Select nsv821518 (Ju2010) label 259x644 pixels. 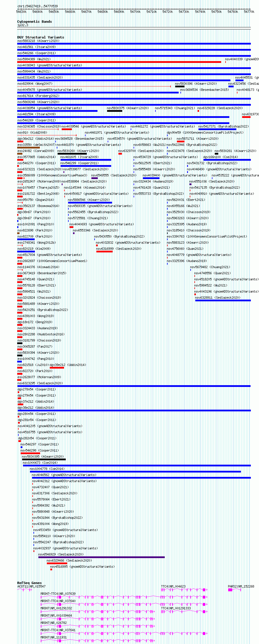[33, 365]
